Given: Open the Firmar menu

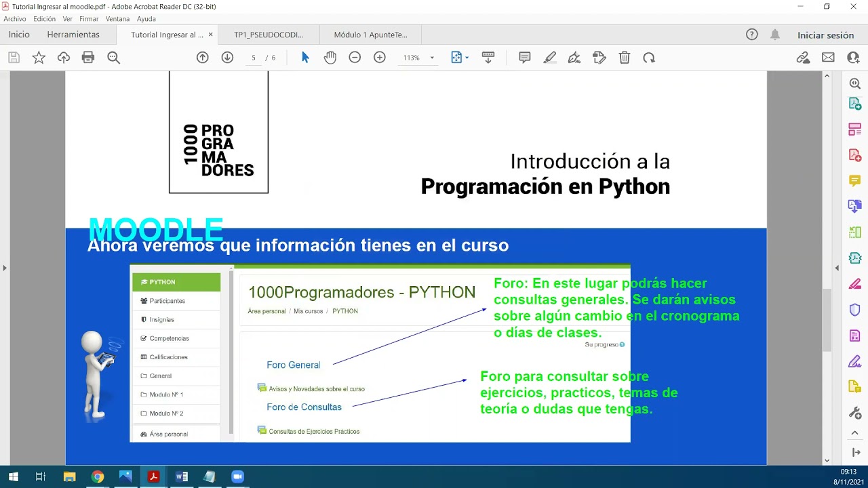Looking at the screenshot, I should coord(89,19).
